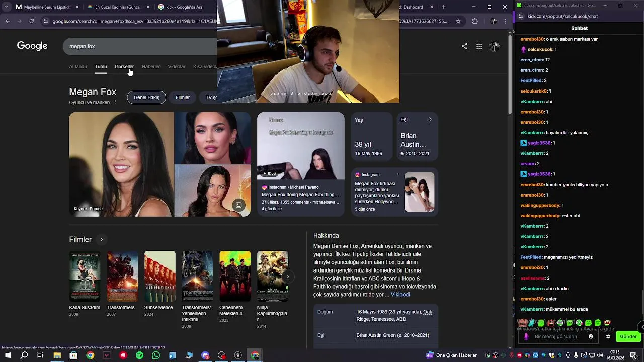Open the three-dot menu on the Instagram news card
Screen dimensions: 644x362
[398, 175]
